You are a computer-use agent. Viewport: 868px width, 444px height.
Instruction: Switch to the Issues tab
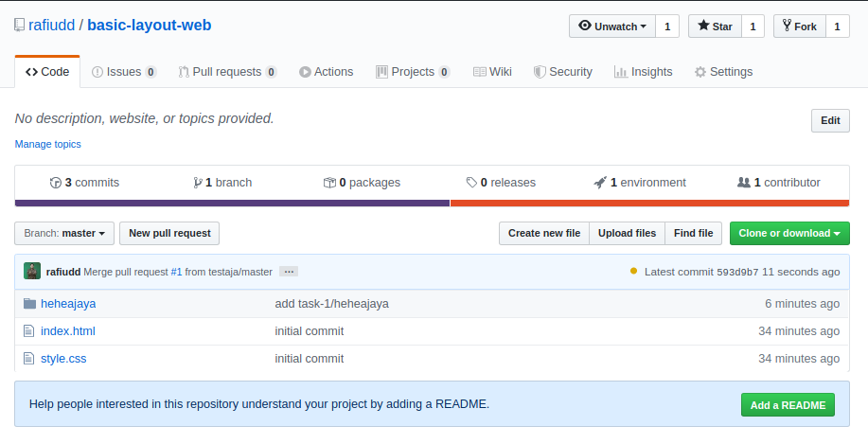click(x=124, y=72)
